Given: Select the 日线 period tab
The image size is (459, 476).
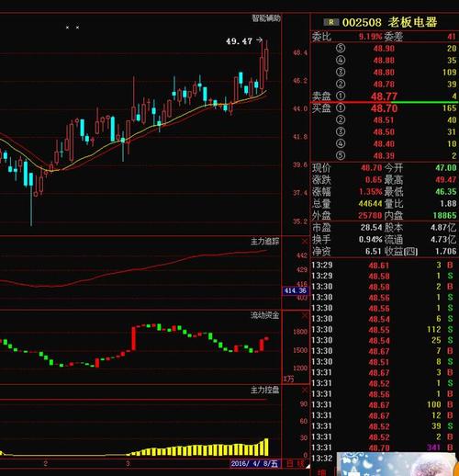Looking at the screenshot, I should click(x=295, y=463).
